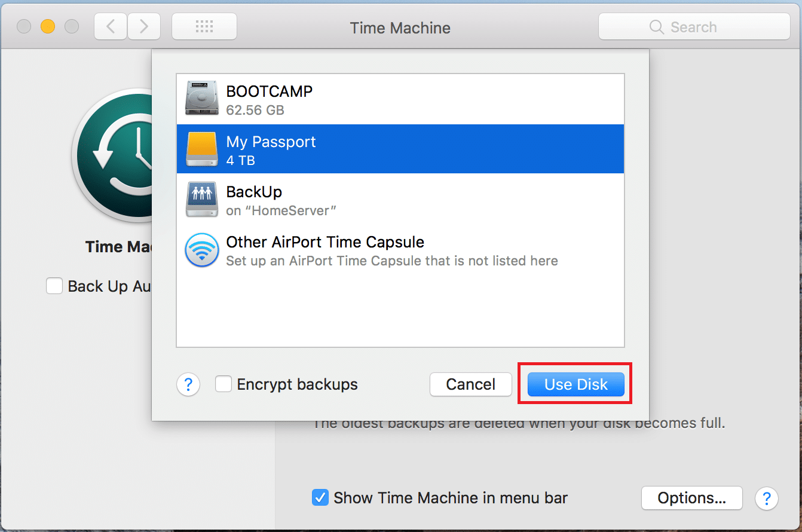Enable the Encrypt backups checkbox
This screenshot has width=802, height=532.
(x=224, y=384)
